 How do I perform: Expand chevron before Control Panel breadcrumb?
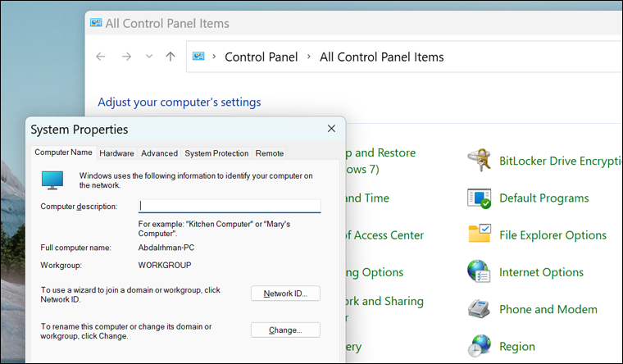[215, 57]
